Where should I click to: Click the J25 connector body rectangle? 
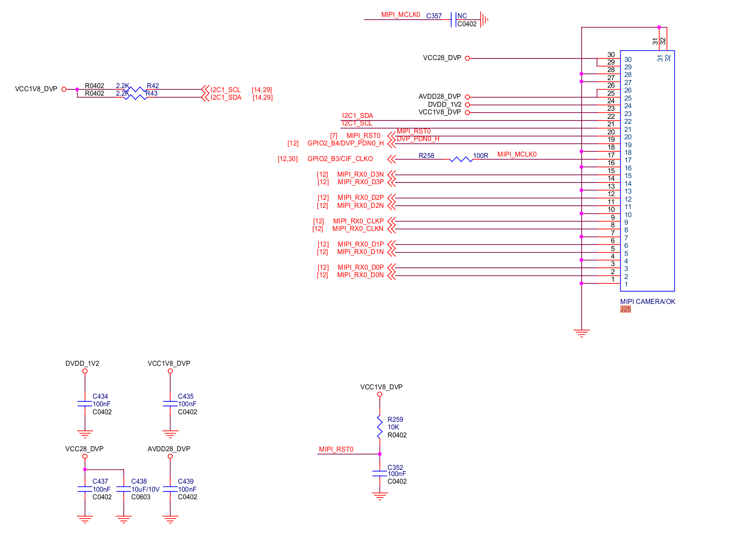point(647,171)
